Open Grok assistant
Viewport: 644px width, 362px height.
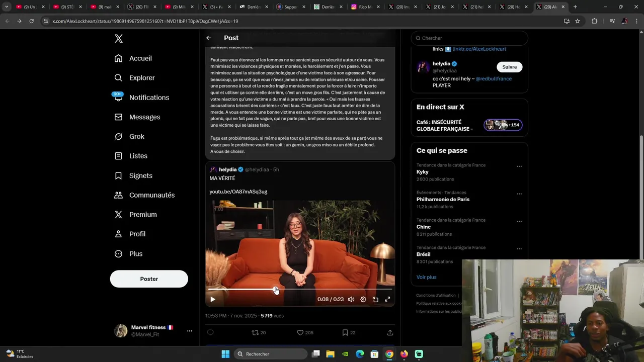[129, 136]
